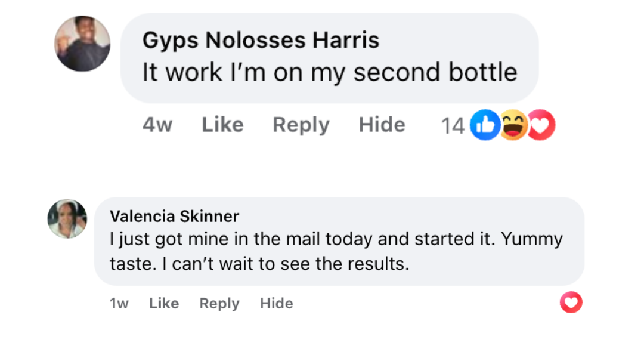Image resolution: width=644 pixels, height=358 pixels.
Task: Reply to Gyps Nolosses Harris's comment
Action: (x=301, y=125)
